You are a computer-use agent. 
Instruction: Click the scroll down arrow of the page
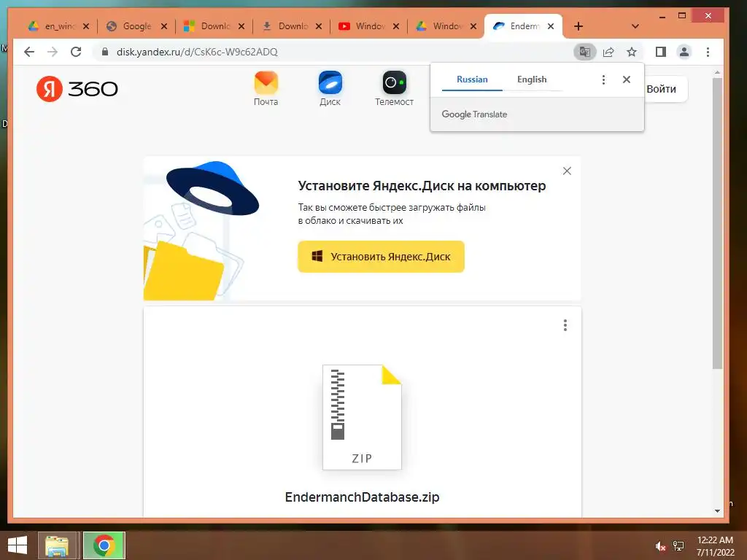pos(718,511)
